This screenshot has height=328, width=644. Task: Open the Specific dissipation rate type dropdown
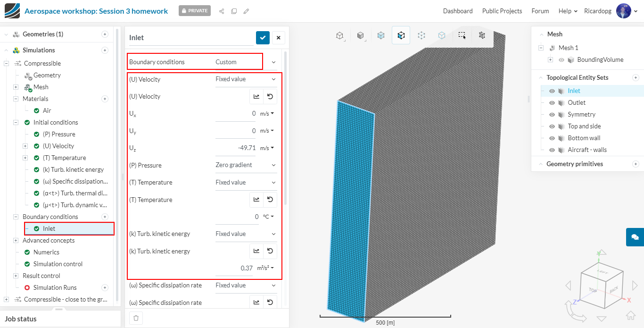click(x=246, y=285)
